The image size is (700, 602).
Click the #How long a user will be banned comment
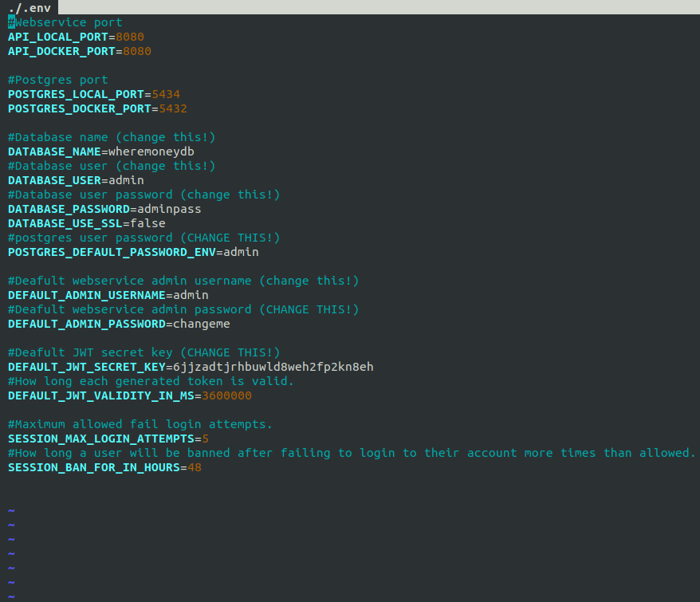click(x=352, y=453)
